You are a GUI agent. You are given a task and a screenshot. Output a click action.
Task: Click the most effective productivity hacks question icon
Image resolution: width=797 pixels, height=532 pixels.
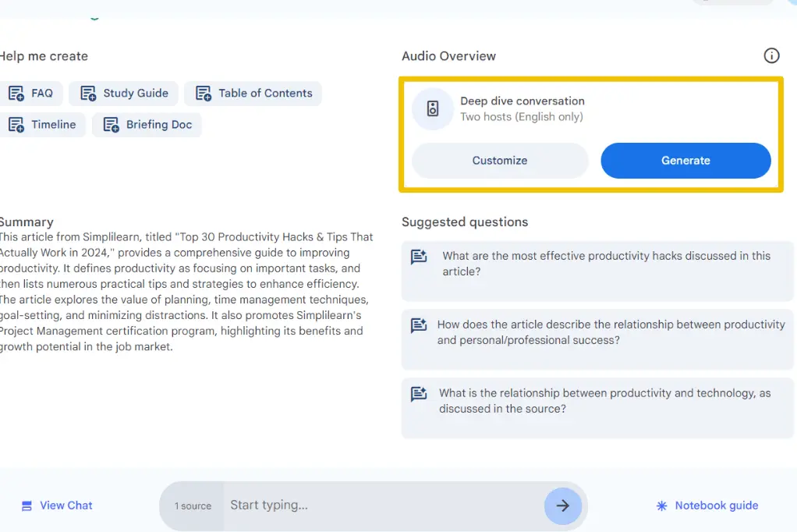click(x=419, y=257)
